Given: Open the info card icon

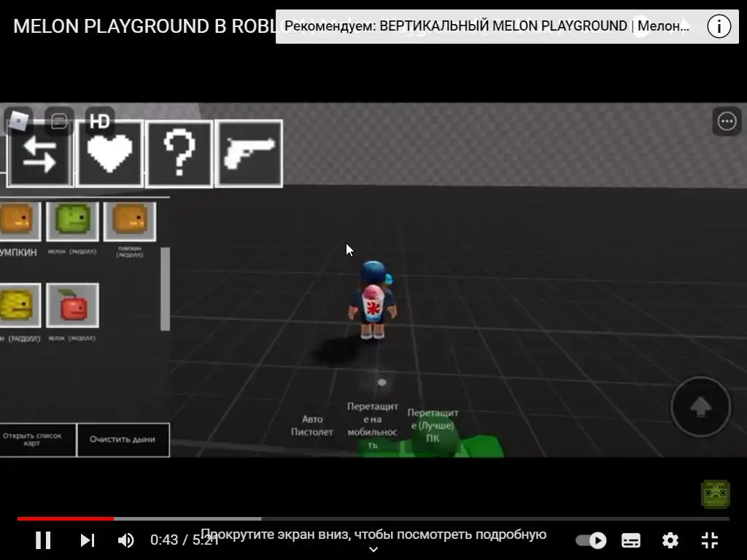Looking at the screenshot, I should point(719,26).
